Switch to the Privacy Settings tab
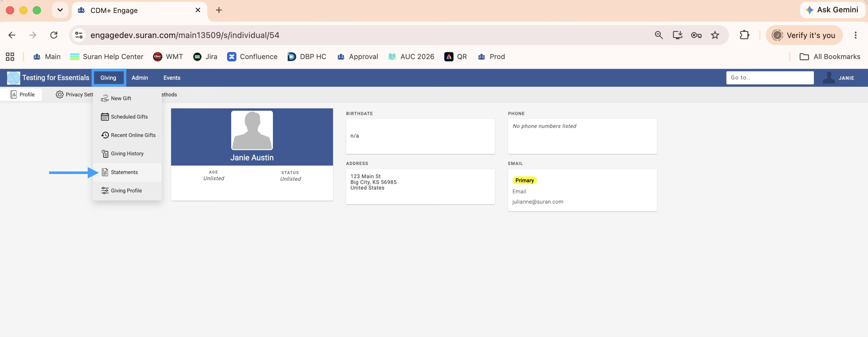 (x=74, y=95)
